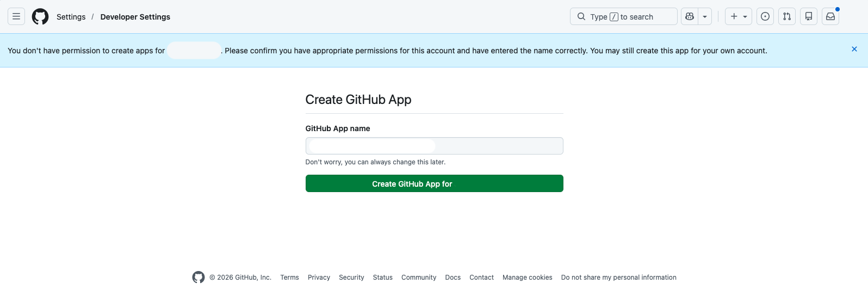The image size is (868, 308).
Task: Open the Status footer link
Action: (x=382, y=278)
